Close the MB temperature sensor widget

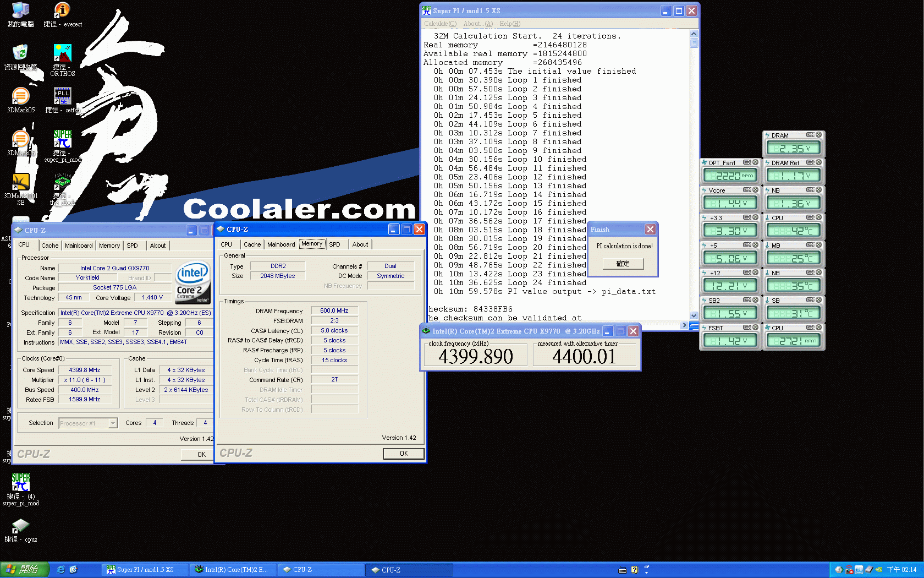[x=818, y=245]
